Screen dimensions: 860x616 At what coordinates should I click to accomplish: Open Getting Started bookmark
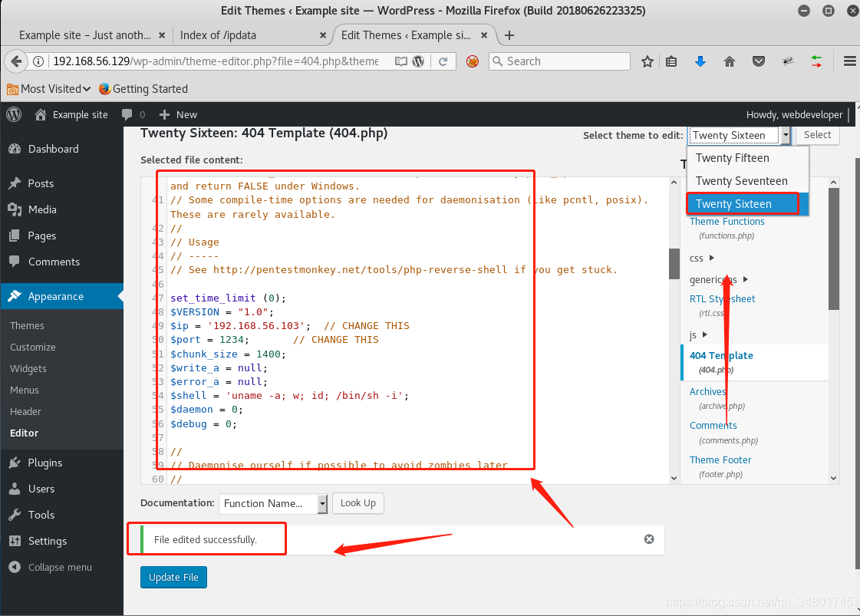(143, 89)
